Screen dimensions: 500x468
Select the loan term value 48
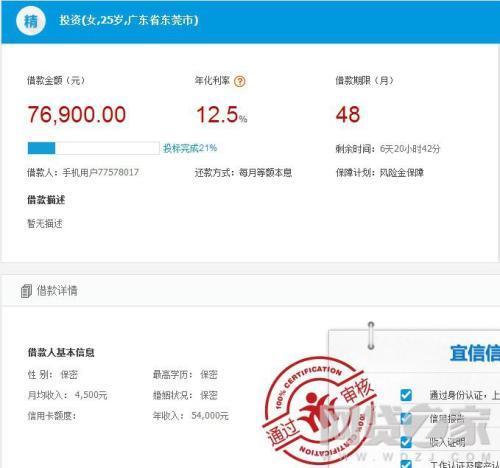[348, 114]
